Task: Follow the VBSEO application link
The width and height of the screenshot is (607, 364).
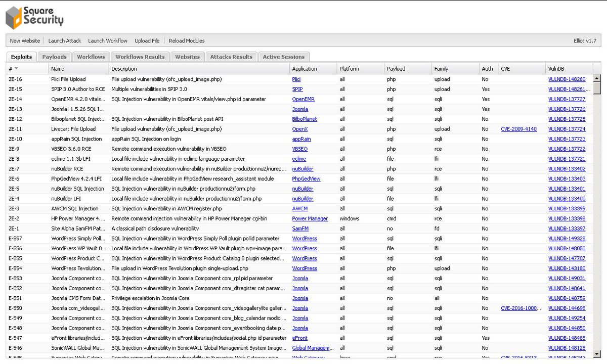Action: point(300,149)
